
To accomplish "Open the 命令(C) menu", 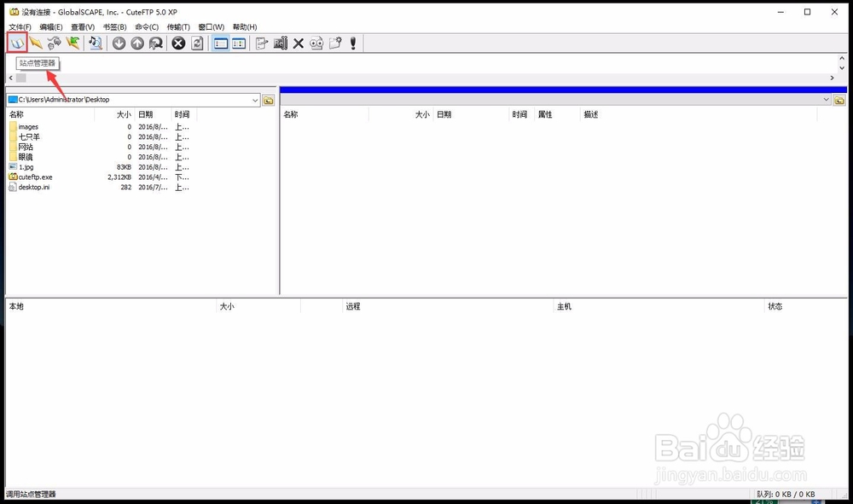I will (x=147, y=26).
